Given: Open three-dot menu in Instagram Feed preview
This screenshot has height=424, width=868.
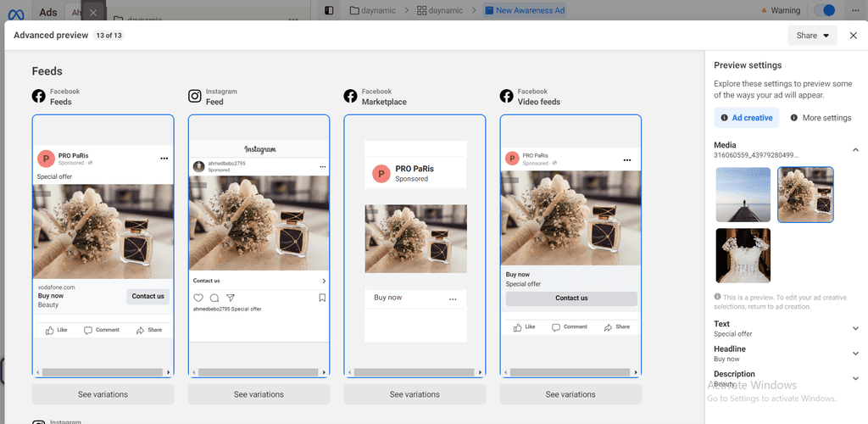Looking at the screenshot, I should click(323, 166).
